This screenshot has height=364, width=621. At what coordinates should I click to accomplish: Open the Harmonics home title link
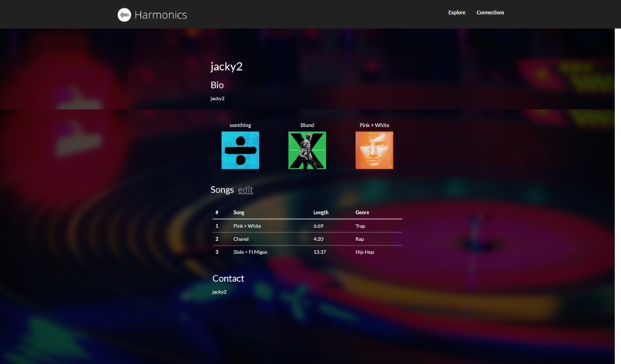[160, 15]
